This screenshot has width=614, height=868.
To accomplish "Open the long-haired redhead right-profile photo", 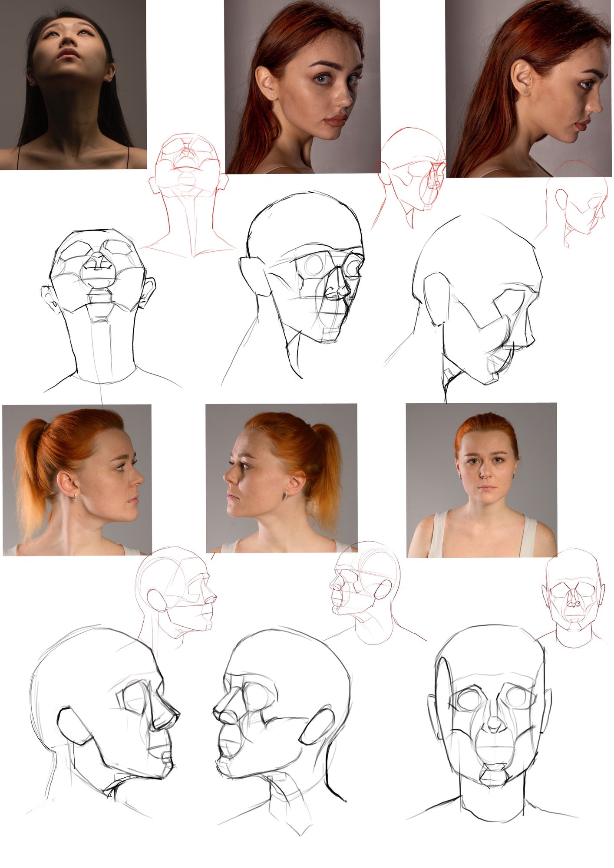I will 528,89.
